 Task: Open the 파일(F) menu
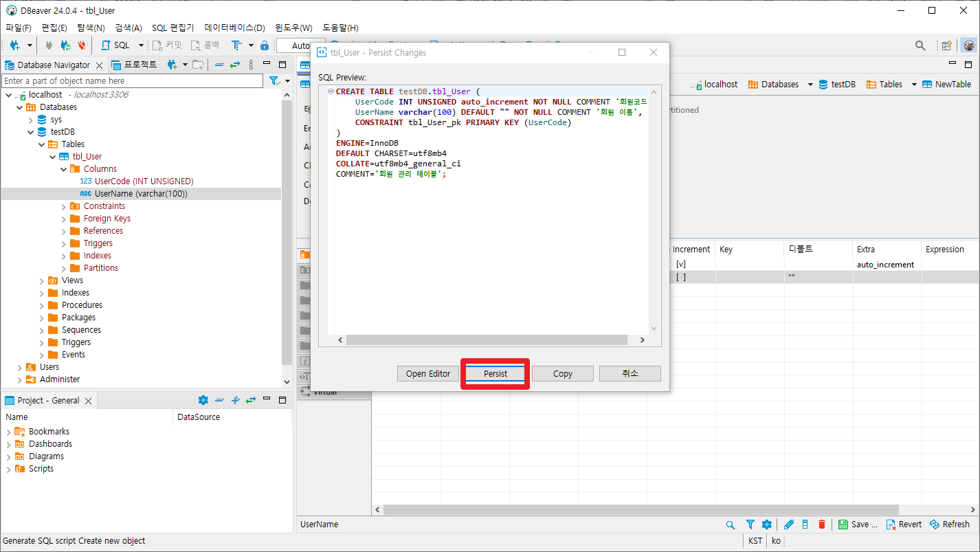pyautogui.click(x=19, y=27)
